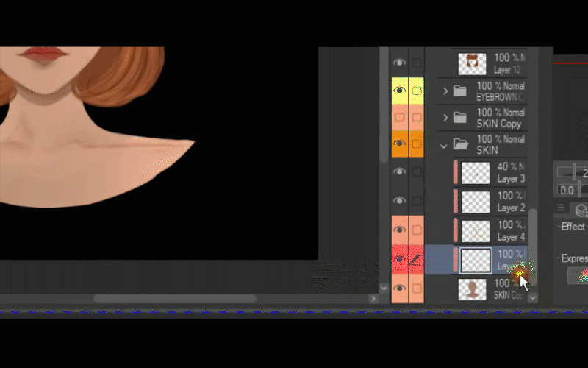Select the Layer 12 hair thumbnail
588x368 pixels.
[472, 63]
